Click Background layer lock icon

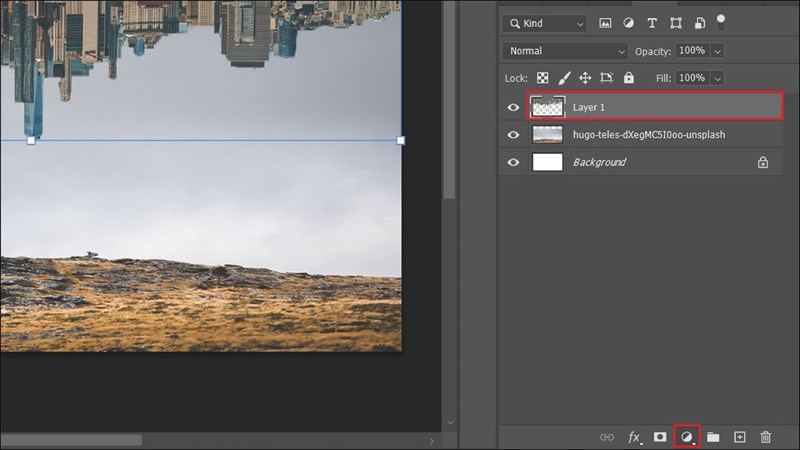click(x=763, y=162)
